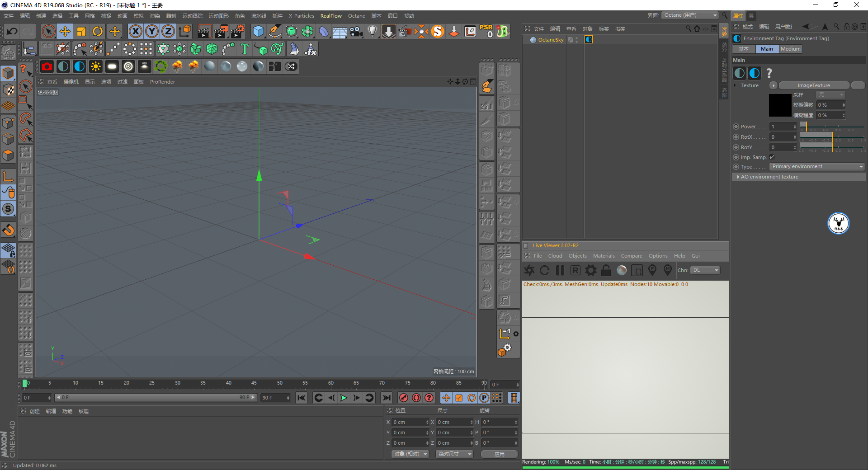The height and width of the screenshot is (470, 868).
Task: Pause rendering in Live Viewer
Action: (560, 270)
